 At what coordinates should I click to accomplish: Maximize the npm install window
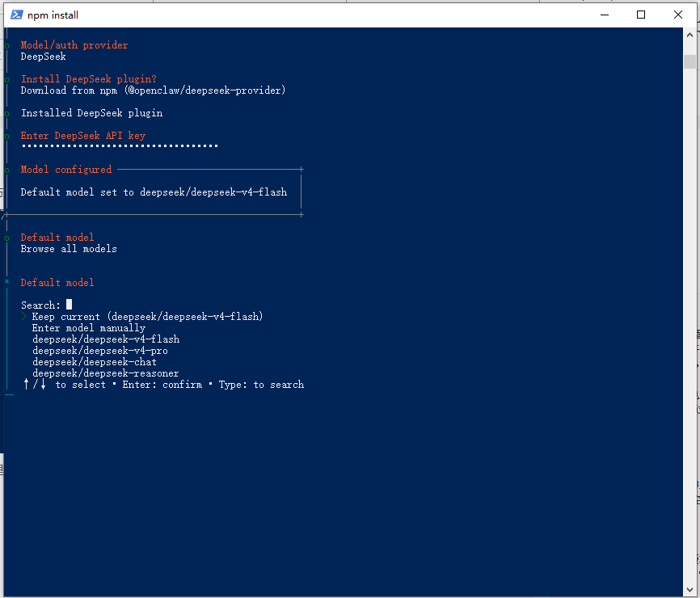coord(641,15)
